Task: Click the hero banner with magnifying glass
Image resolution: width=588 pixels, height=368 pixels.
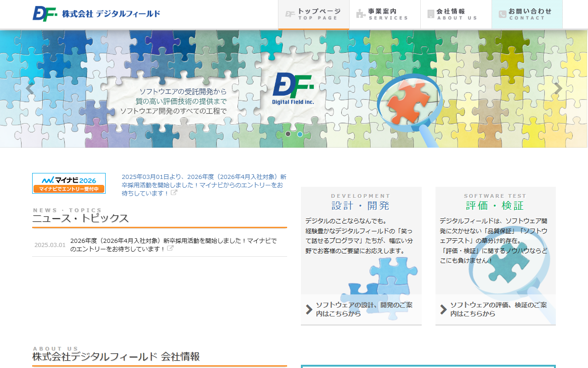Action: 409,106
